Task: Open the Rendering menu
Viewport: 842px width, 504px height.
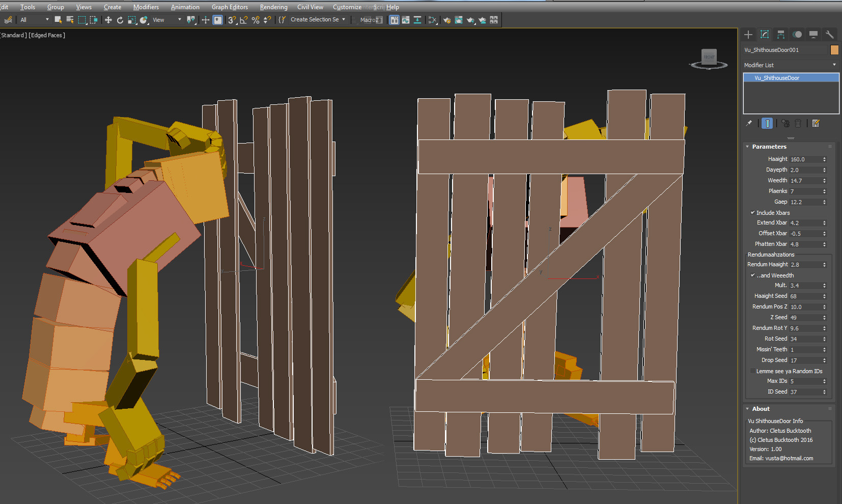Action: 273,7
